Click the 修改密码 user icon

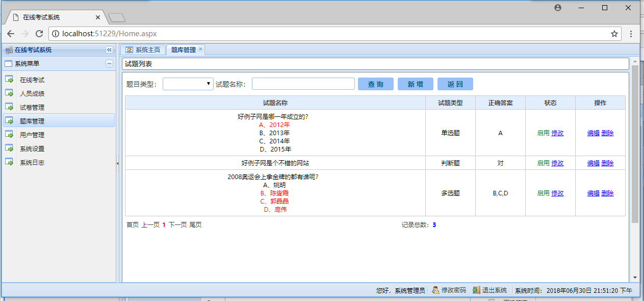click(x=435, y=290)
